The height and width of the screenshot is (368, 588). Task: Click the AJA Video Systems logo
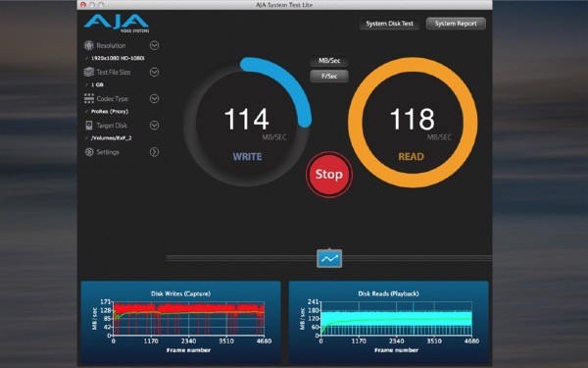(117, 24)
